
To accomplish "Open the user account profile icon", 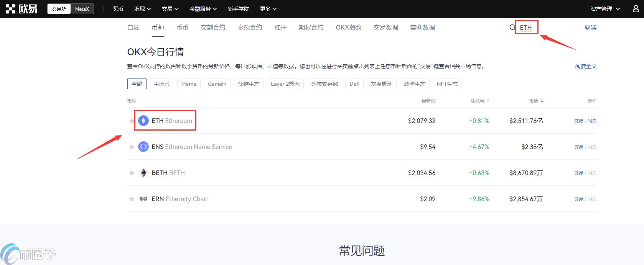I will pyautogui.click(x=636, y=9).
